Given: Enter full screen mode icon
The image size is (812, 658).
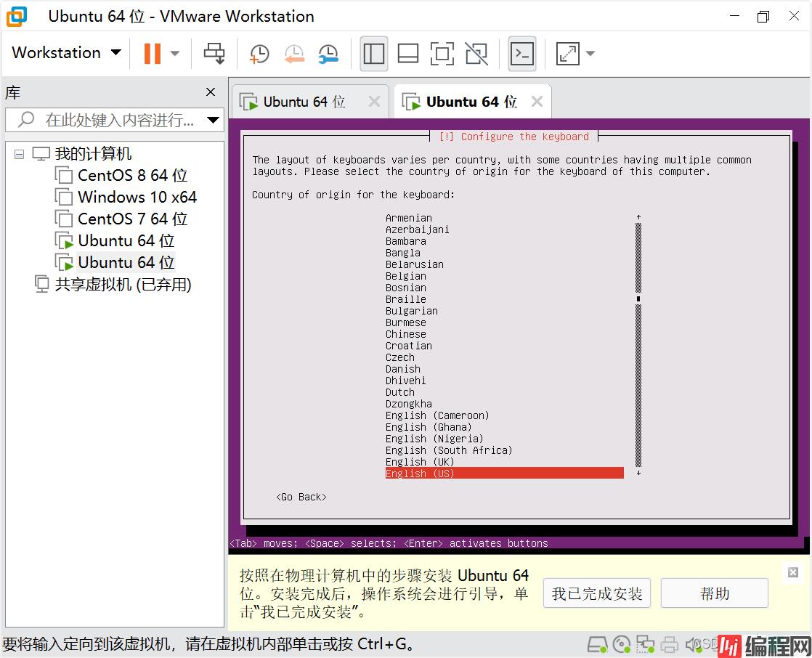Looking at the screenshot, I should (442, 53).
